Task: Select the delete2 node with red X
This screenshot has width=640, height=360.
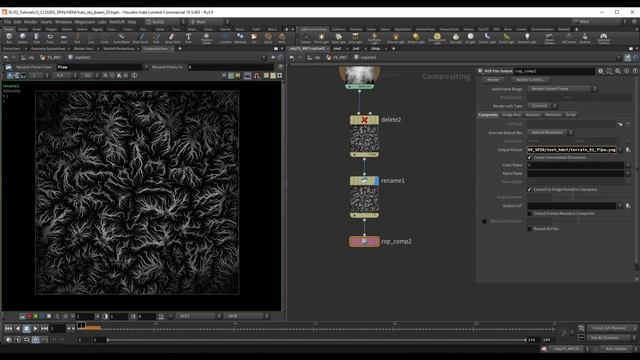Action: point(364,136)
